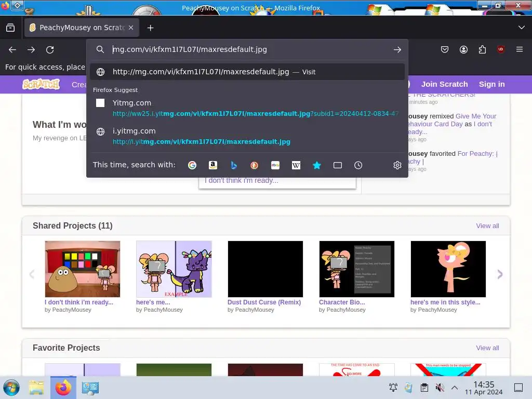
Task: Select the PeachyMousey on Scratch tab
Action: click(x=82, y=28)
